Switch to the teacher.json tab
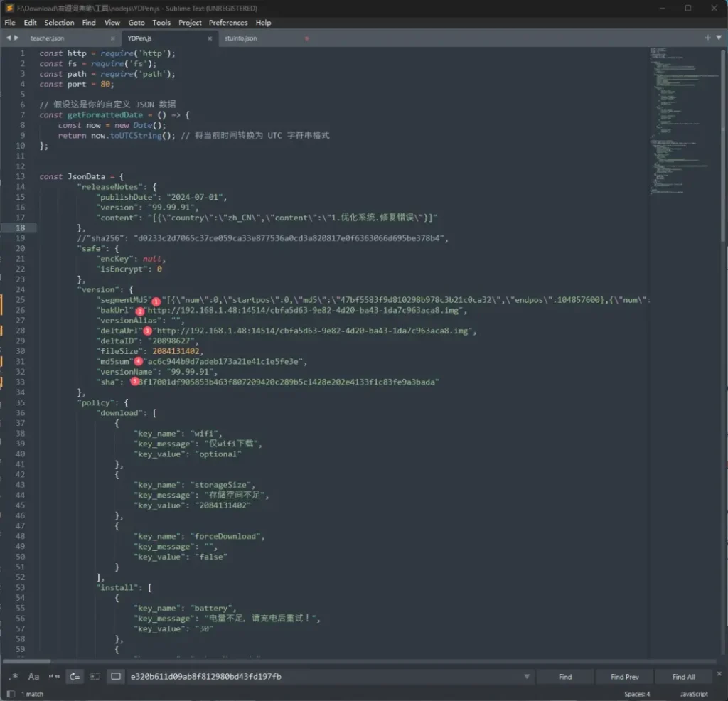 click(x=47, y=38)
